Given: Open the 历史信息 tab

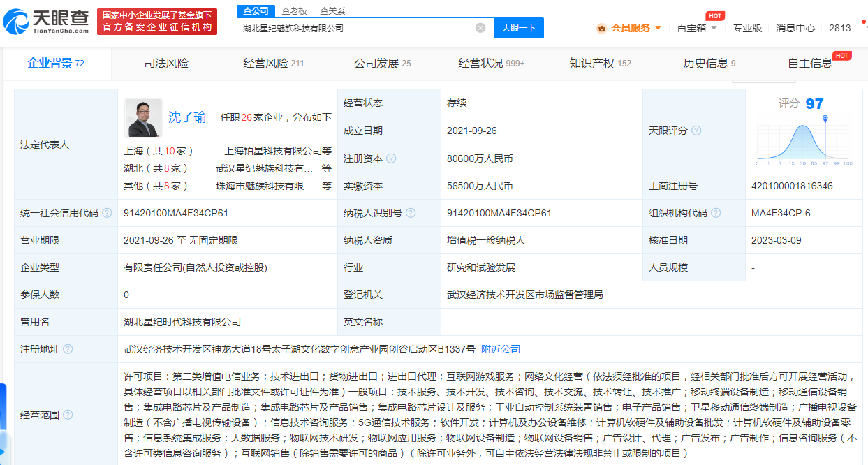Looking at the screenshot, I should 709,64.
